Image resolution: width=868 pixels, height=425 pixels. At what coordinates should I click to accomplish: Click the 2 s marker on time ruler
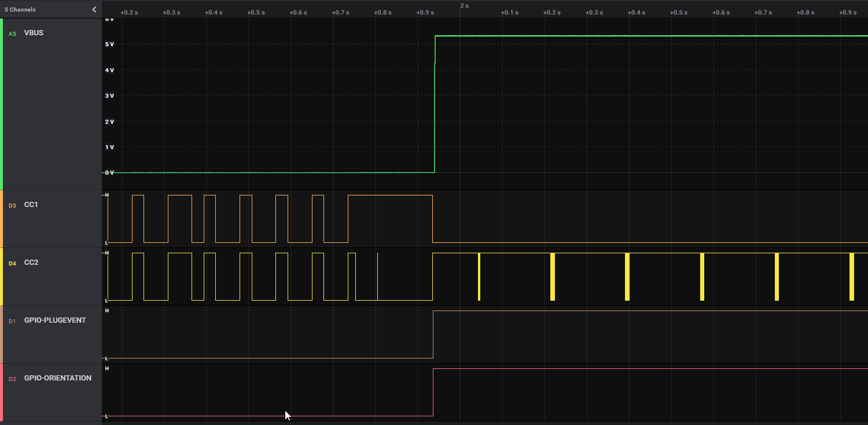pos(464,6)
